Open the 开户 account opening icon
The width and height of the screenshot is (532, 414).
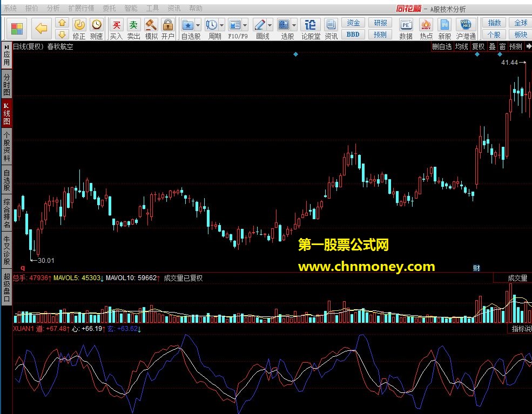[167, 29]
